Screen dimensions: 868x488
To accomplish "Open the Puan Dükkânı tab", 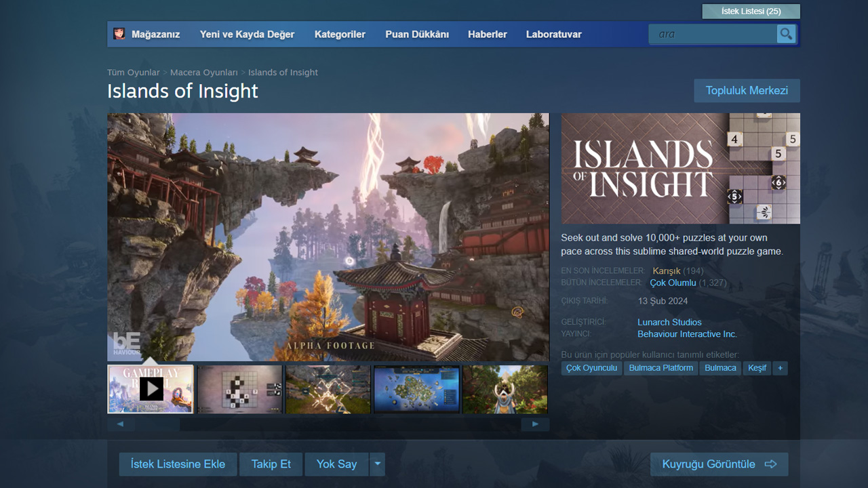I will tap(417, 34).
